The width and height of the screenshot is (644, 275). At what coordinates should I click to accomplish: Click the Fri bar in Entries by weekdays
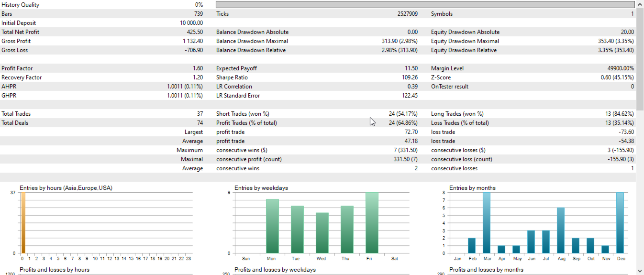tap(372, 223)
